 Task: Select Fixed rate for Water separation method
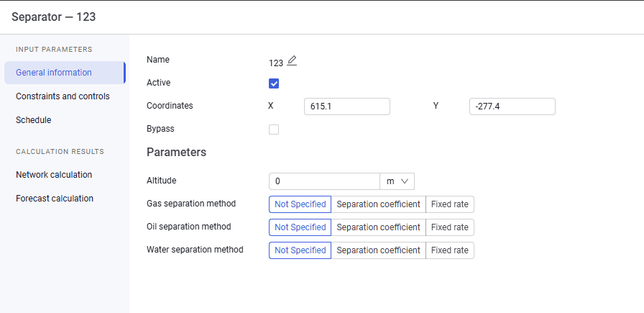[450, 250]
